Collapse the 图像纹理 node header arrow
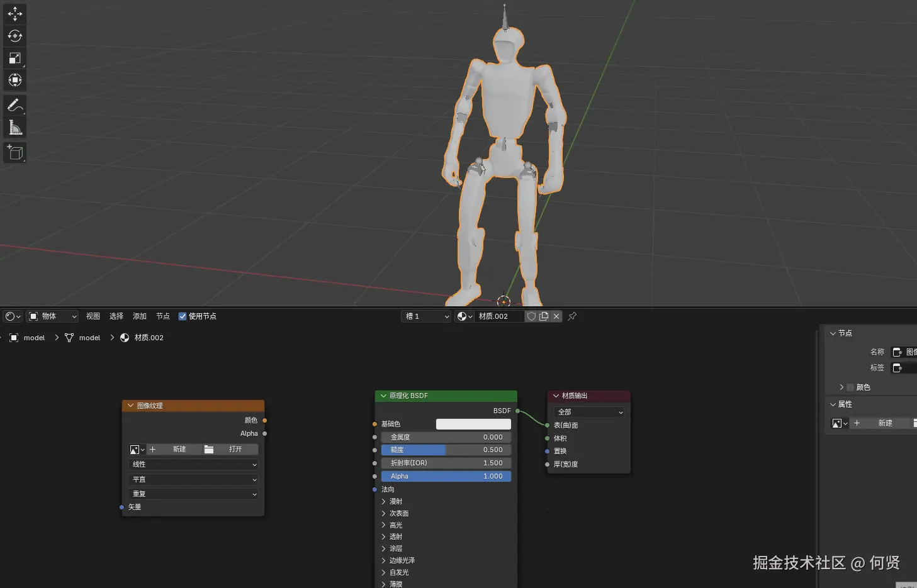This screenshot has width=917, height=588. tap(130, 406)
